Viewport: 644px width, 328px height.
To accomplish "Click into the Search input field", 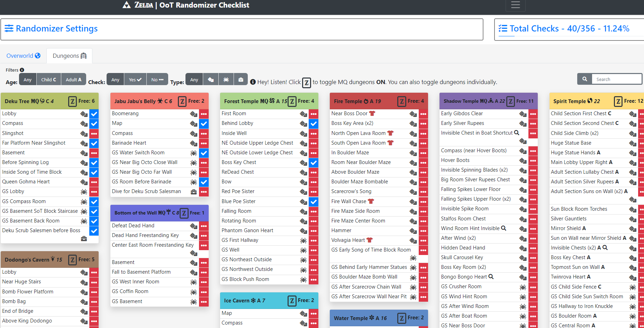I will (616, 79).
